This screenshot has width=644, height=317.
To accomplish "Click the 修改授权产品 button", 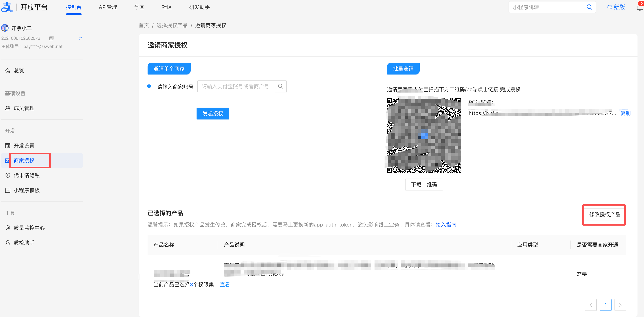I will [x=604, y=214].
